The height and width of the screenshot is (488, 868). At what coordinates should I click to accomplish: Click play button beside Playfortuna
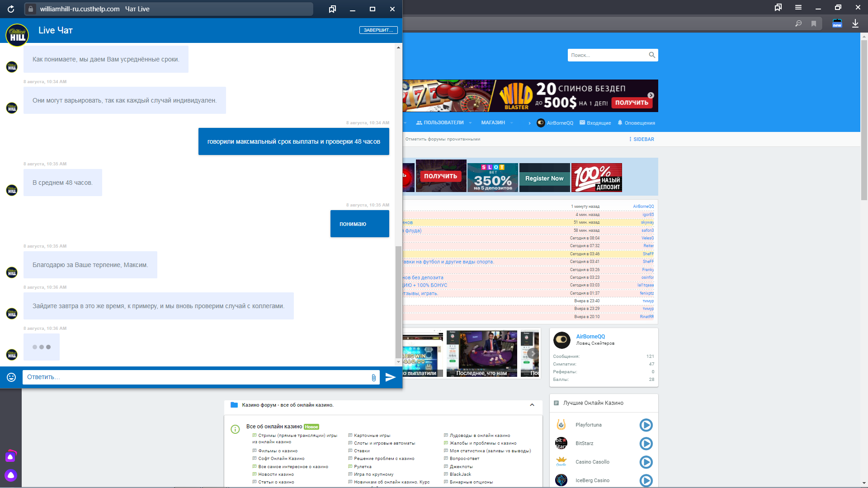pos(646,425)
